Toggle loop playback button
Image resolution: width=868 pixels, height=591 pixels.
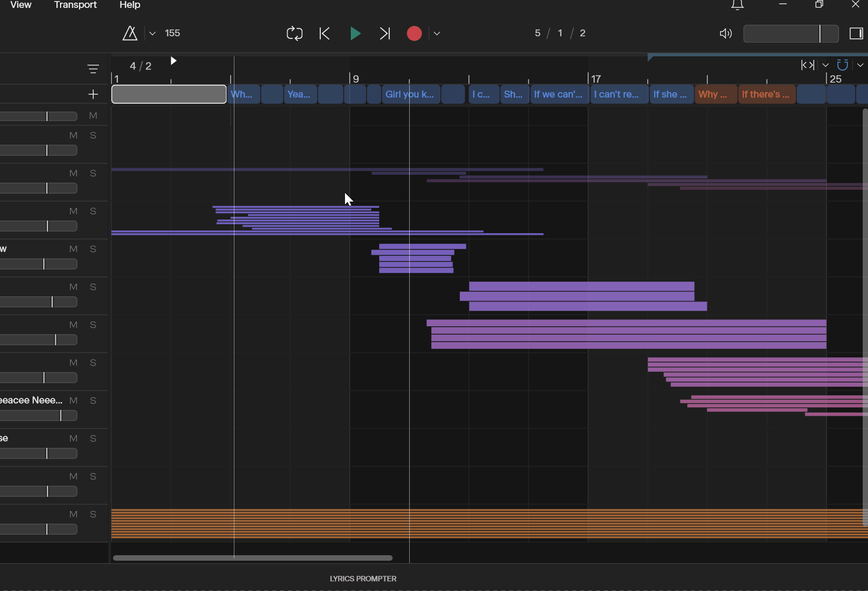[x=294, y=34]
